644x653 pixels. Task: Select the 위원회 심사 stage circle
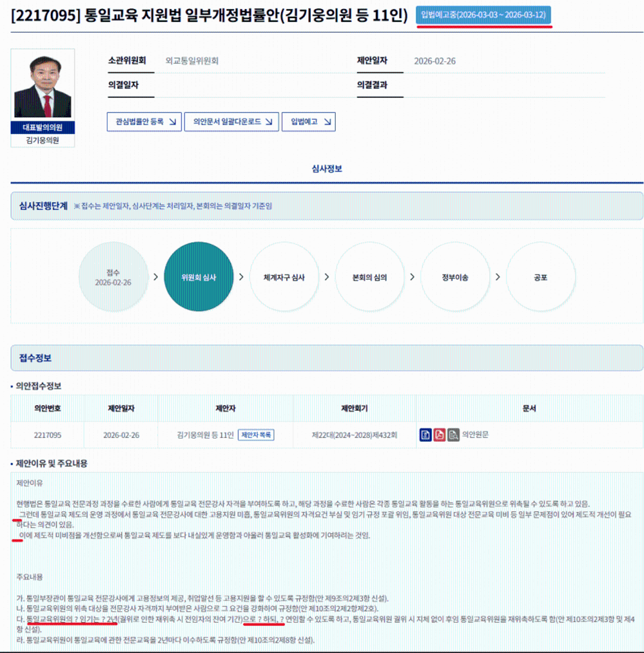199,277
